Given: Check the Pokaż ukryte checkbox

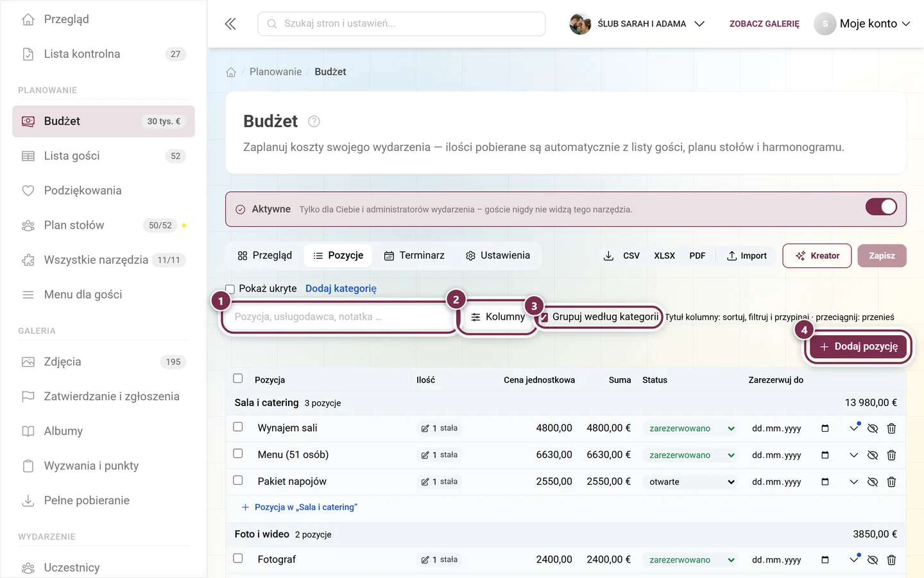Looking at the screenshot, I should click(x=230, y=289).
